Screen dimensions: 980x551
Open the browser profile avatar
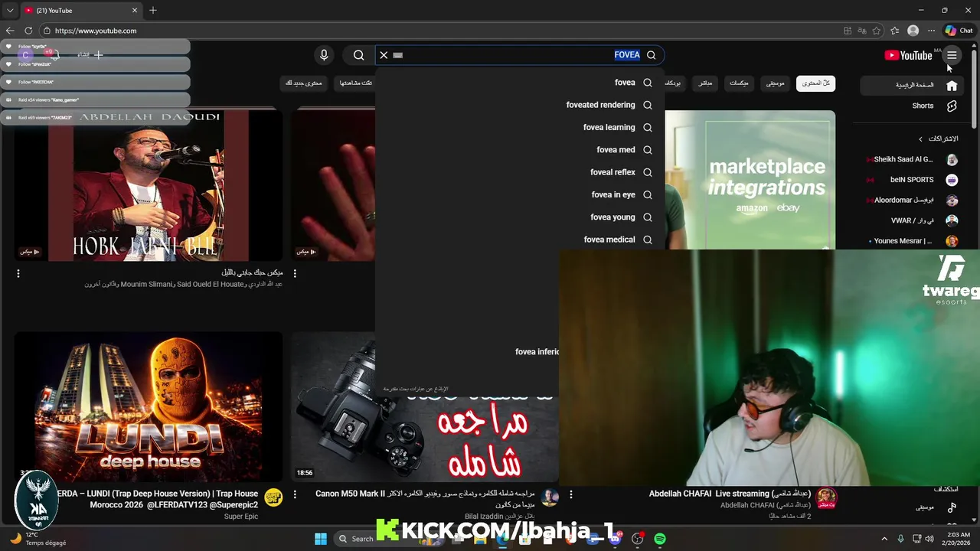913,31
